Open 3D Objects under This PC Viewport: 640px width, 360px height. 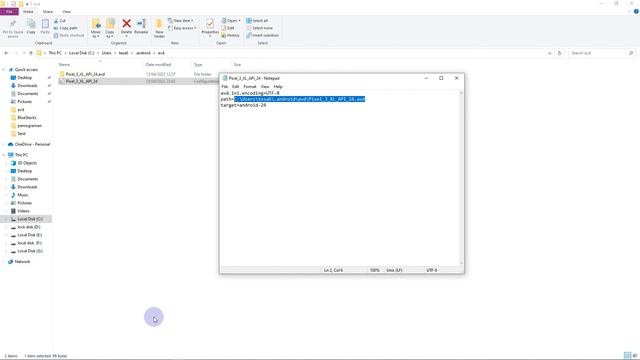point(27,163)
